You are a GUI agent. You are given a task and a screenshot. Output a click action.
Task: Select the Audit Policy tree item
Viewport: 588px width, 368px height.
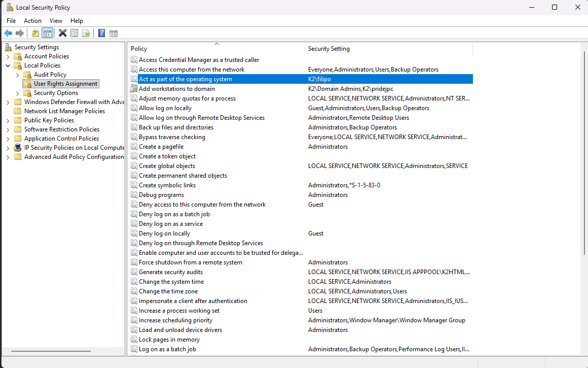click(x=50, y=75)
